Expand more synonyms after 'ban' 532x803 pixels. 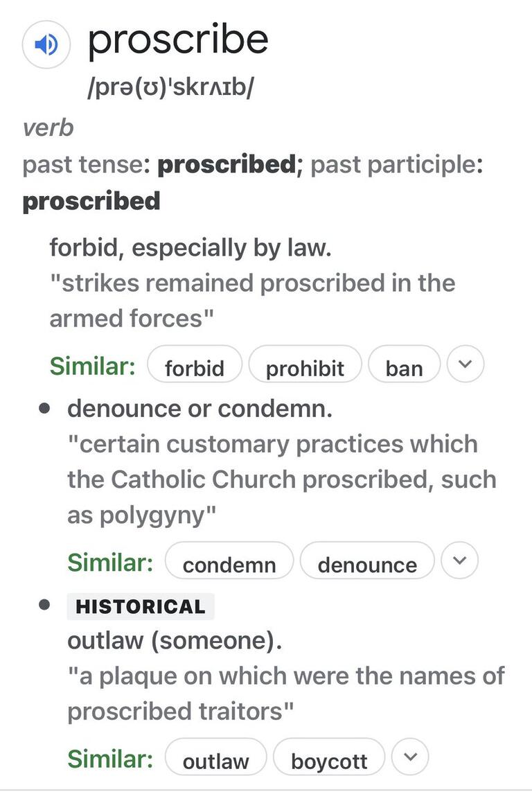click(x=465, y=364)
